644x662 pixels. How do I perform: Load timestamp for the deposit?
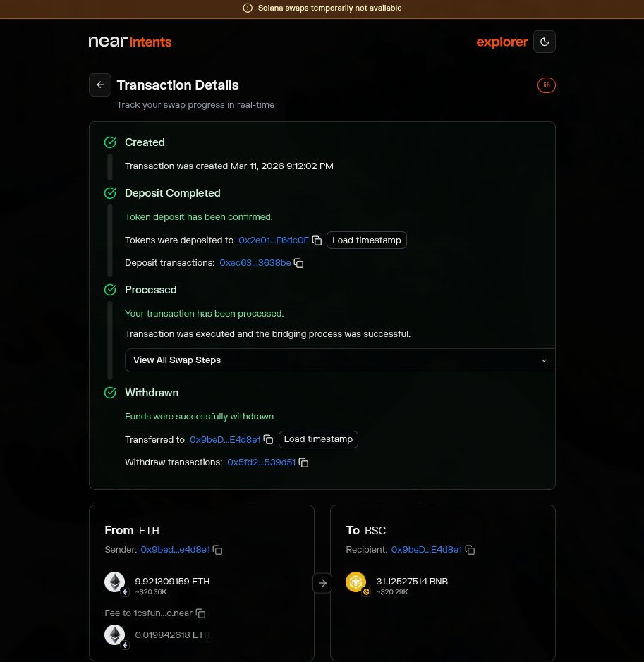pos(367,240)
